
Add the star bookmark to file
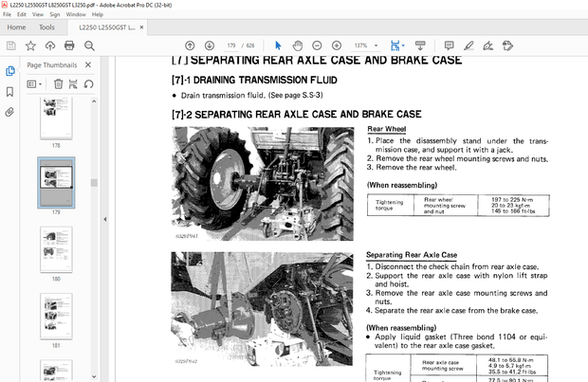tap(30, 45)
